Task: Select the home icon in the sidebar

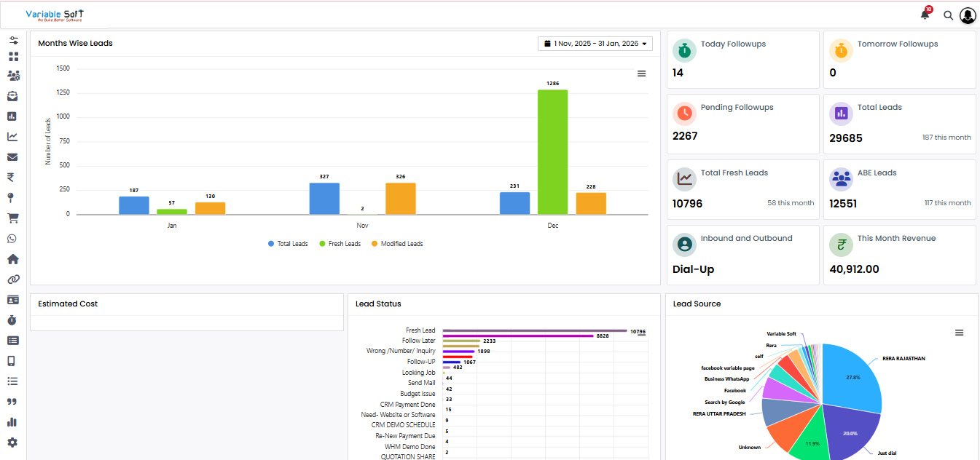Action: click(13, 258)
